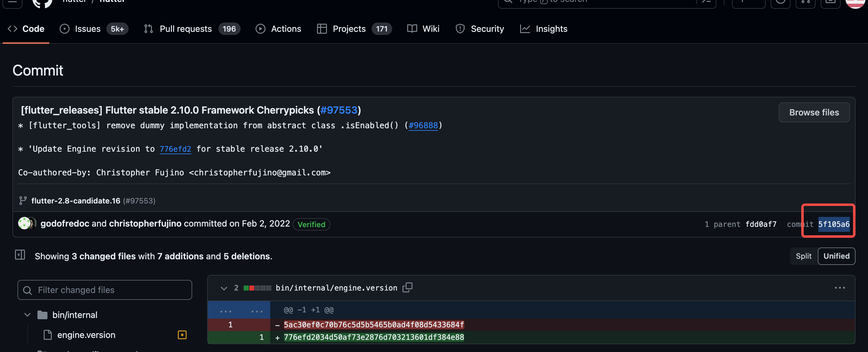Open the Projects tab
The image size is (868, 352).
(354, 29)
